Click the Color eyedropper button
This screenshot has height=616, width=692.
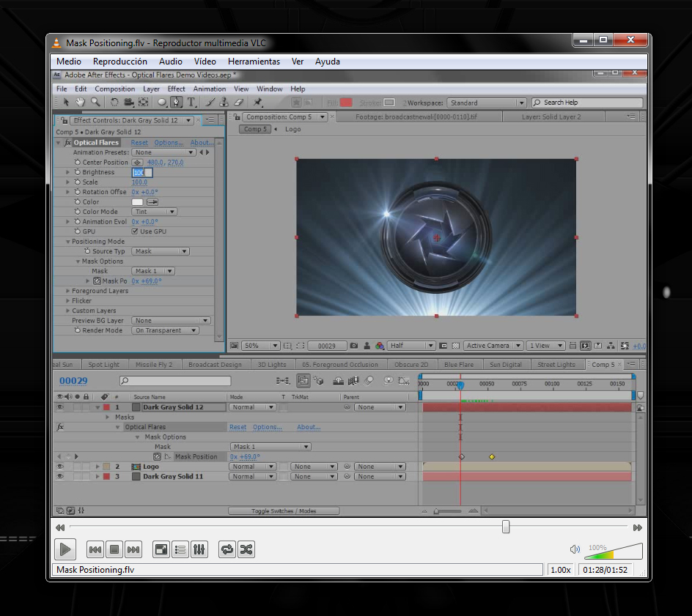[152, 202]
